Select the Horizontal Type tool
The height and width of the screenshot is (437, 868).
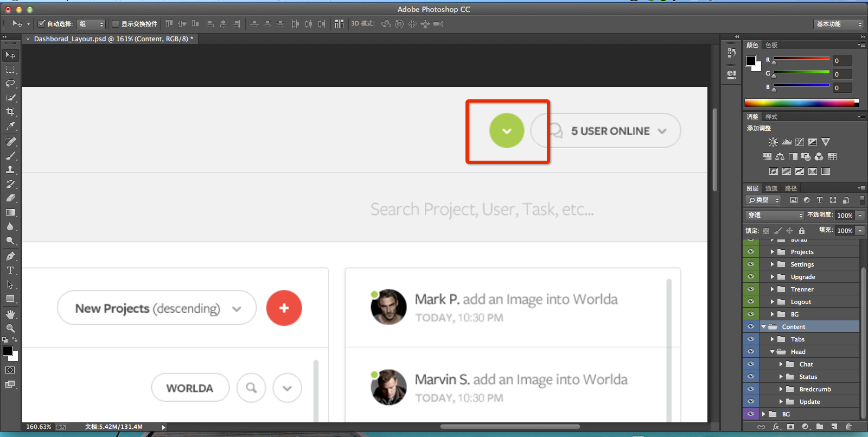10,270
